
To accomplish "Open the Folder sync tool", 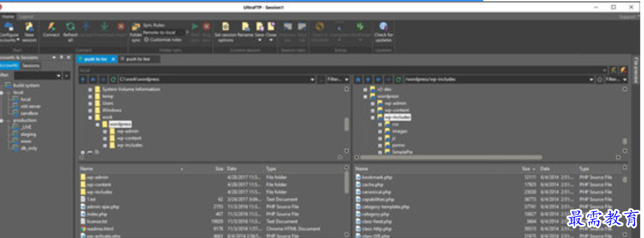I will 135,32.
